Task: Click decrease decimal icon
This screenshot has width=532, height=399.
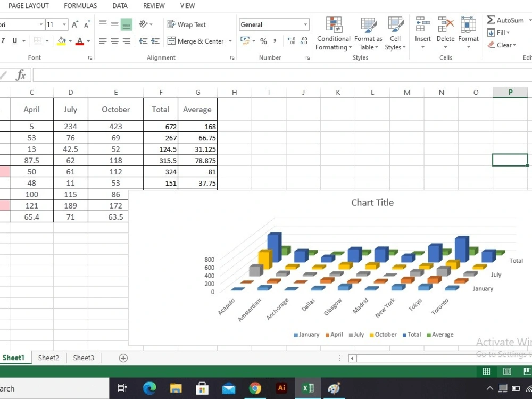Action: pos(304,41)
